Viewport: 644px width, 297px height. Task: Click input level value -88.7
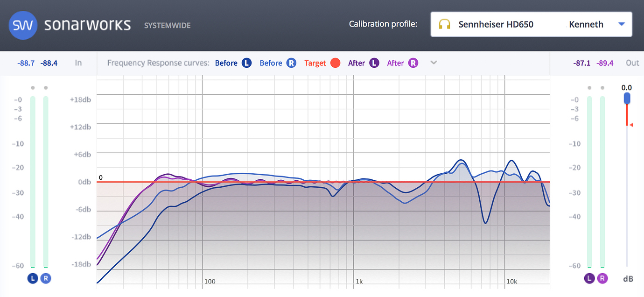26,63
